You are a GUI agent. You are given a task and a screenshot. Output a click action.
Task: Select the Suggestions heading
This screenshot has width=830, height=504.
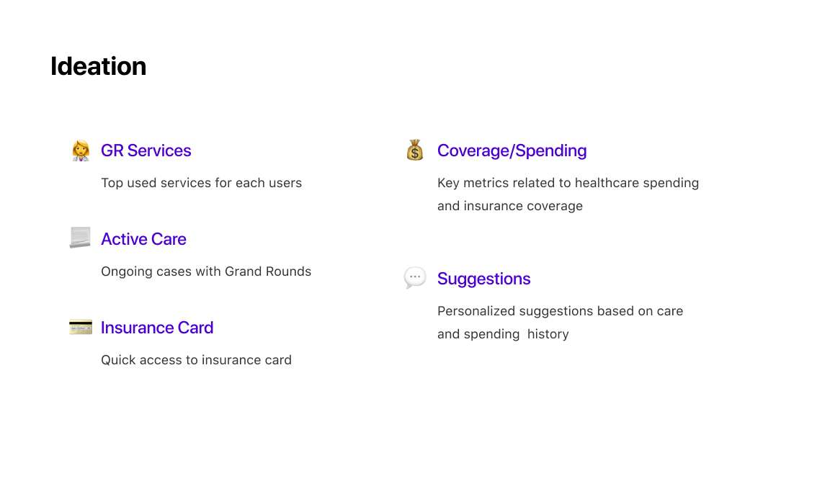point(484,279)
